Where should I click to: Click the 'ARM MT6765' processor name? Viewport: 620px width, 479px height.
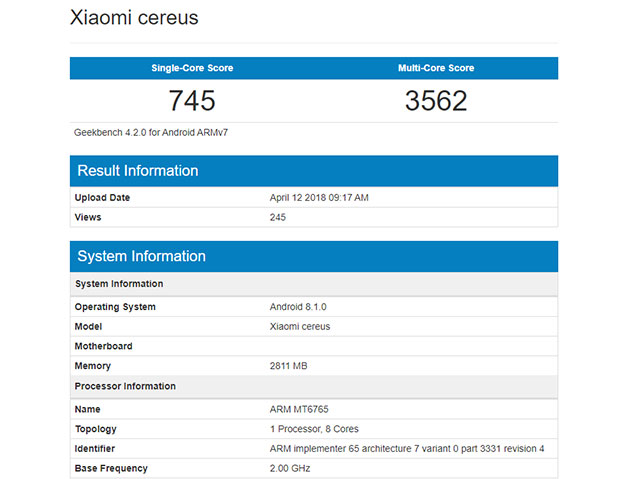299,409
